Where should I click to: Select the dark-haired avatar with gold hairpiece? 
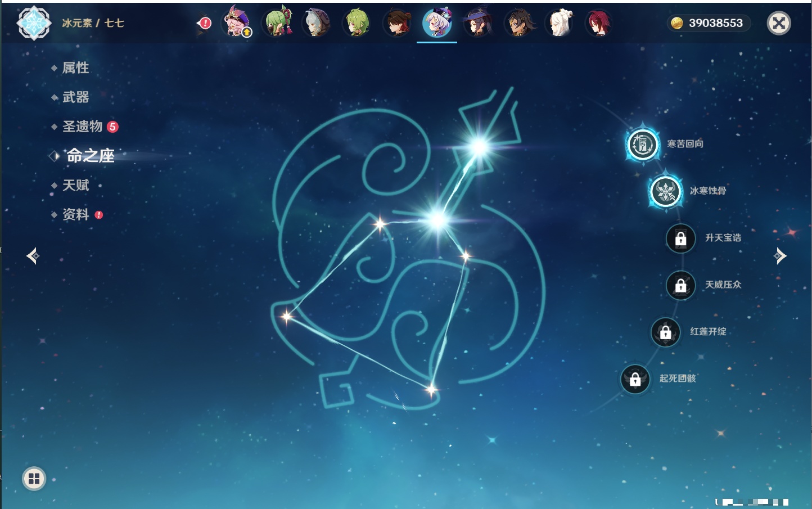pyautogui.click(x=518, y=22)
